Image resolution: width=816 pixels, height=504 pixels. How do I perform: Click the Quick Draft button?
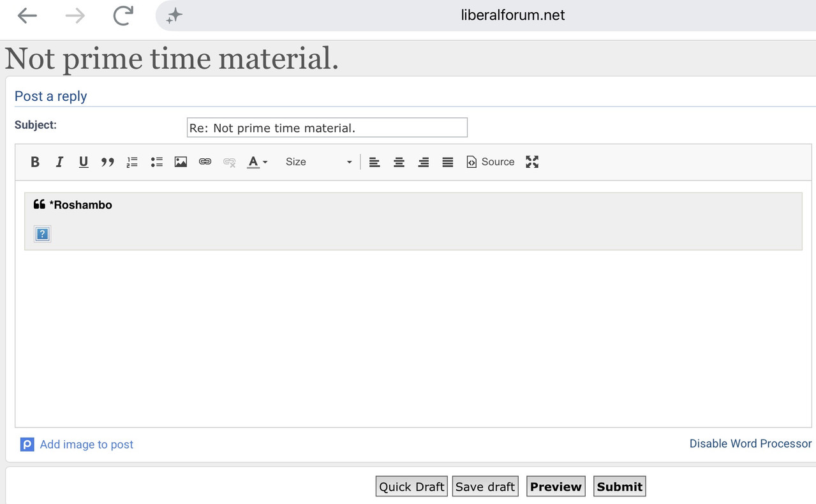[x=412, y=486]
